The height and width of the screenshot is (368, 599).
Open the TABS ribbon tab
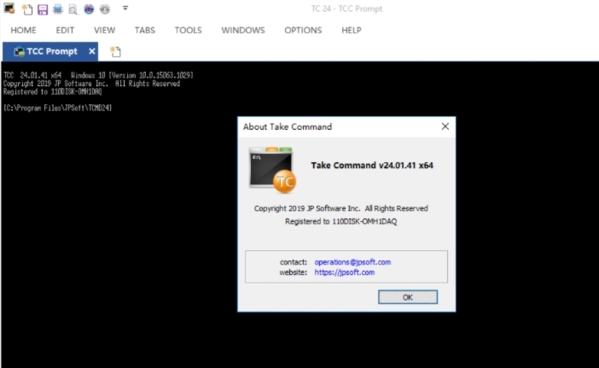click(144, 30)
